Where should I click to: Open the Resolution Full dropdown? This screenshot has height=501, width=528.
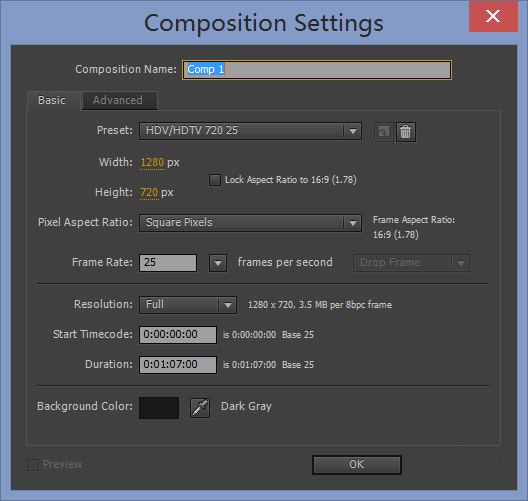[188, 305]
